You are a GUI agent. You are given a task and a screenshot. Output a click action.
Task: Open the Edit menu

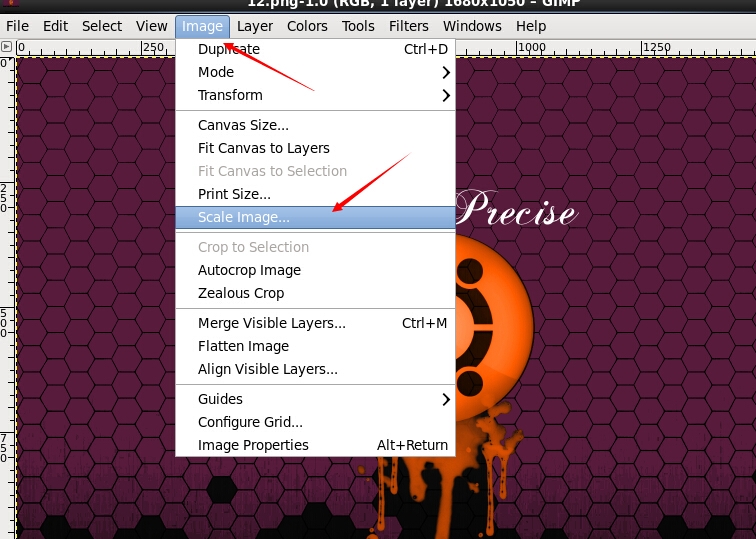55,26
